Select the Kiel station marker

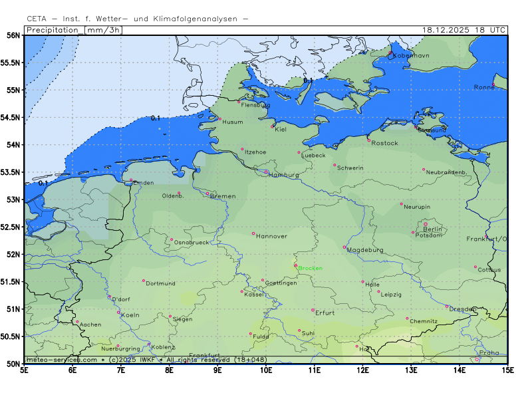273,126
